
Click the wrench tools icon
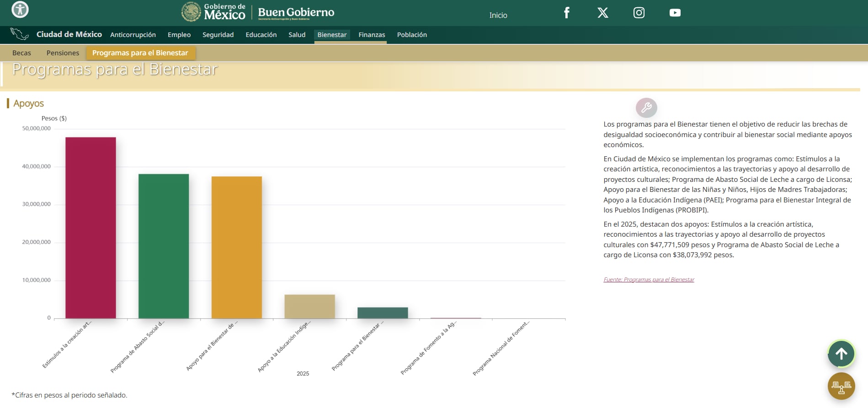pyautogui.click(x=646, y=108)
